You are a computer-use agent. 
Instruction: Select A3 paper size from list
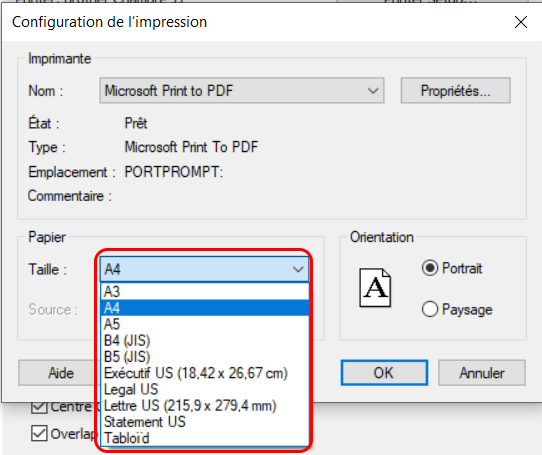(204, 291)
